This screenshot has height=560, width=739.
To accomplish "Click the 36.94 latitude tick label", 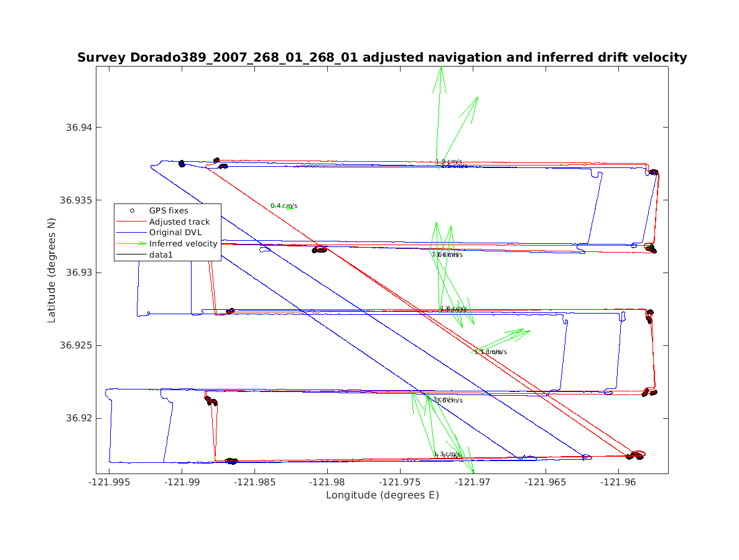I will [78, 128].
